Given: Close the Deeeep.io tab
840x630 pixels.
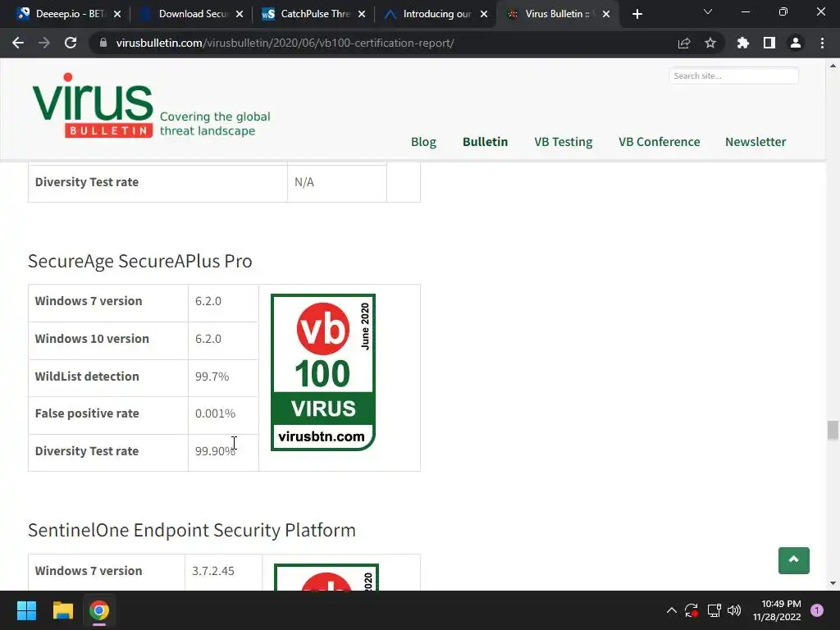Looking at the screenshot, I should pos(117,14).
